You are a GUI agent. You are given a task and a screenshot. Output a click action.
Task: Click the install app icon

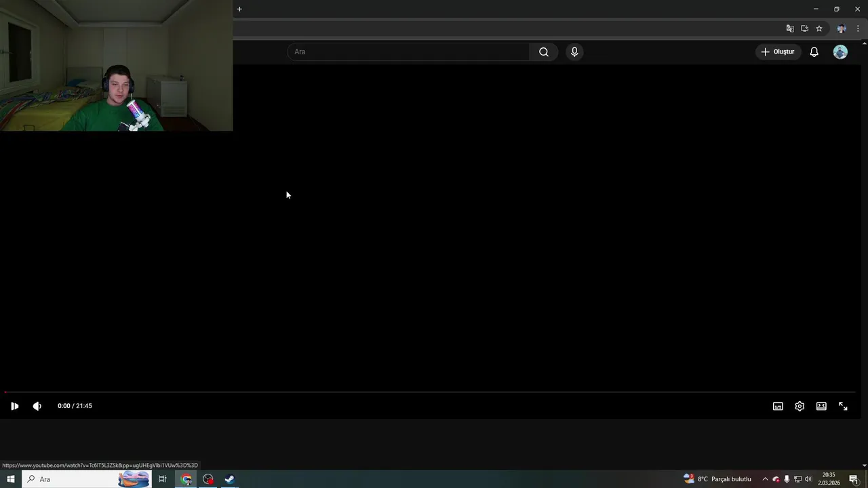point(804,28)
